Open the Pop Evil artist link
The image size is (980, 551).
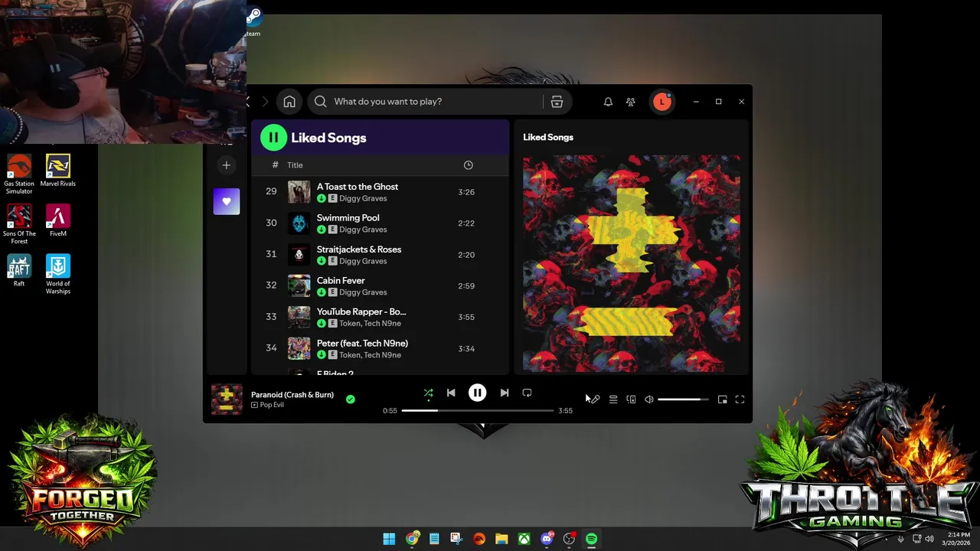point(272,405)
